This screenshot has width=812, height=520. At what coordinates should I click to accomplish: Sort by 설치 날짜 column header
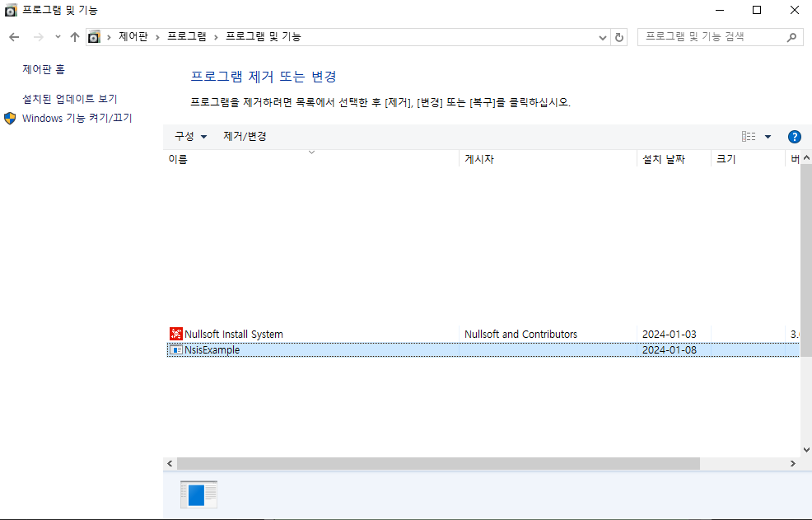click(x=674, y=159)
